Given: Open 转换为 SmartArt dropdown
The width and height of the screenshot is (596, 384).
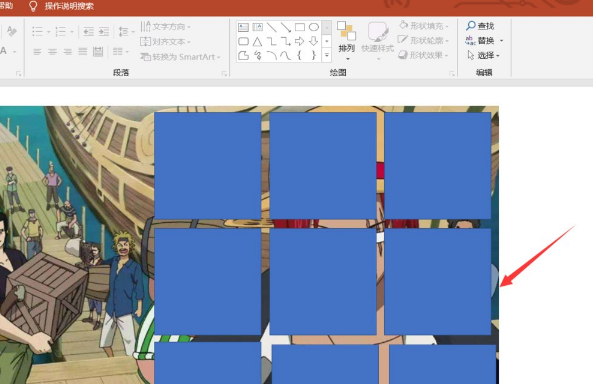Looking at the screenshot, I should (x=180, y=57).
